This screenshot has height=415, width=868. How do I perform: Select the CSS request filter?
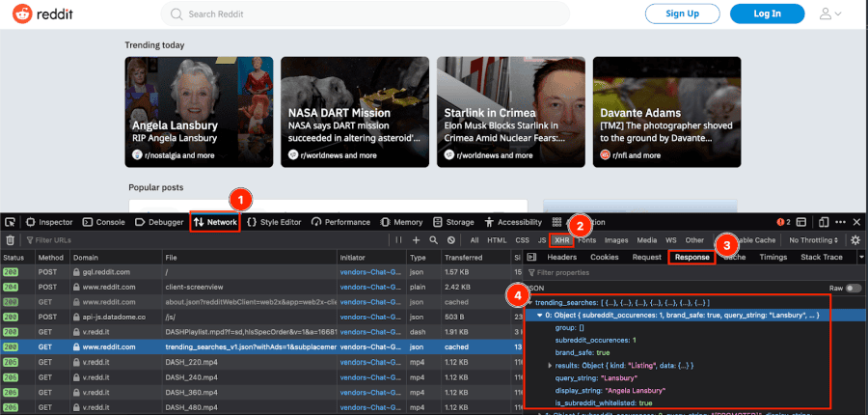tap(522, 240)
